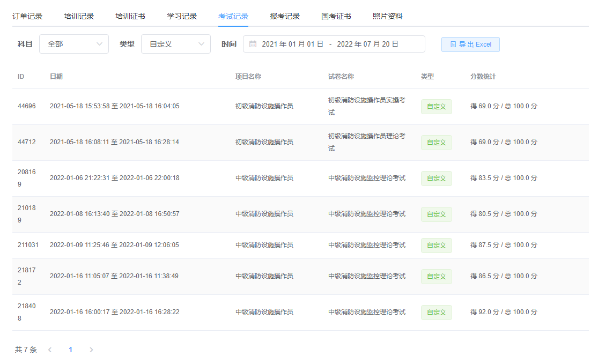Expand the 科目 dropdown showing 全部
The height and width of the screenshot is (364, 598).
pos(74,44)
